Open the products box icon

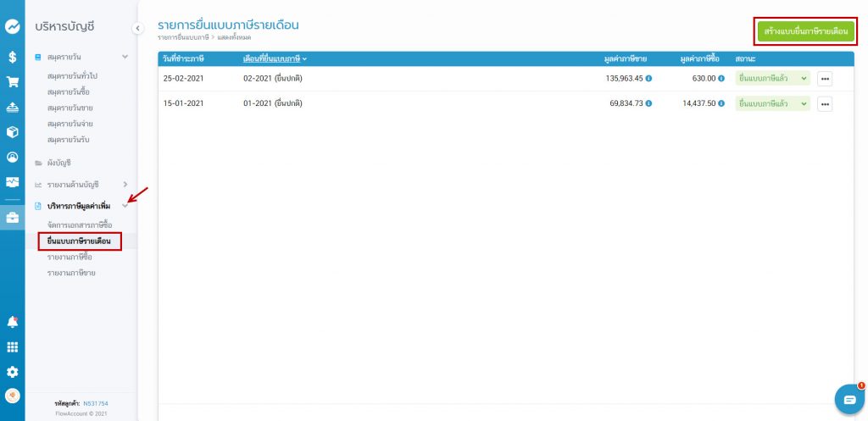12,132
